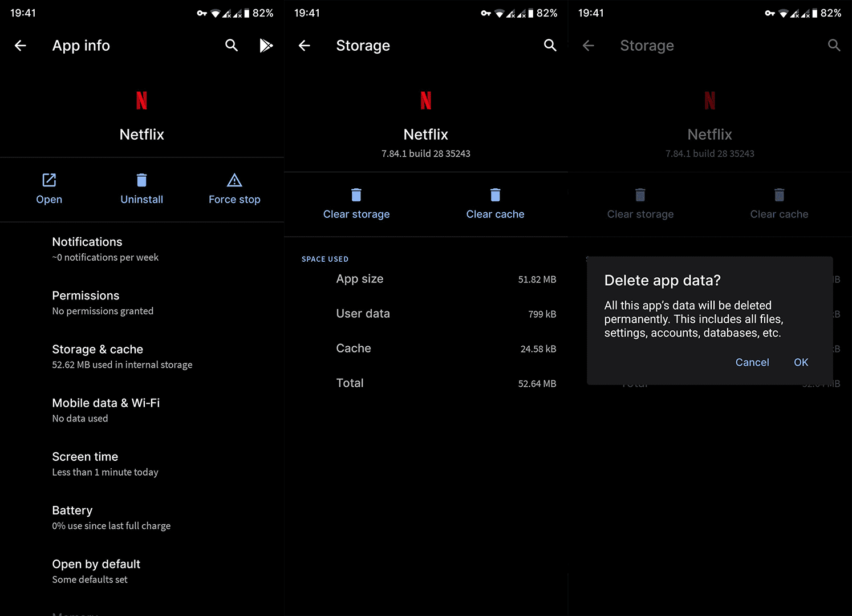Tap dimmed Clear storage on right screen

[x=640, y=204]
